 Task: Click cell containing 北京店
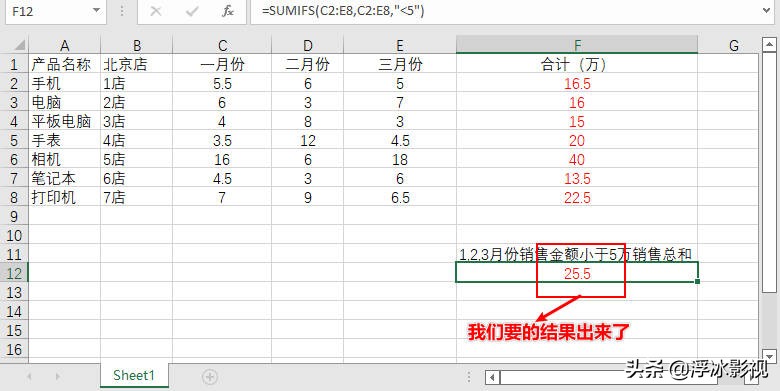(x=137, y=64)
